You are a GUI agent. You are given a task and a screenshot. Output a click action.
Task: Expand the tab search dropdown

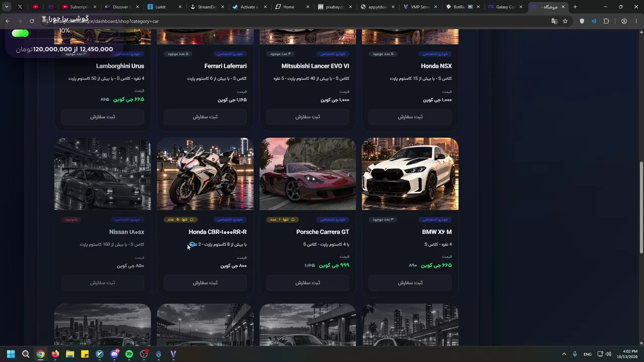7,7
